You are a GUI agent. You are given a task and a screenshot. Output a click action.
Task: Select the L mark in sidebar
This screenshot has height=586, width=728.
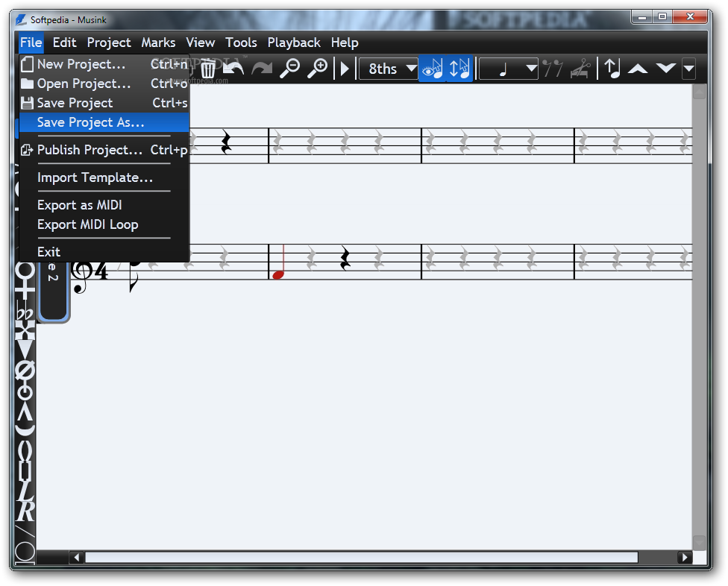(x=25, y=492)
